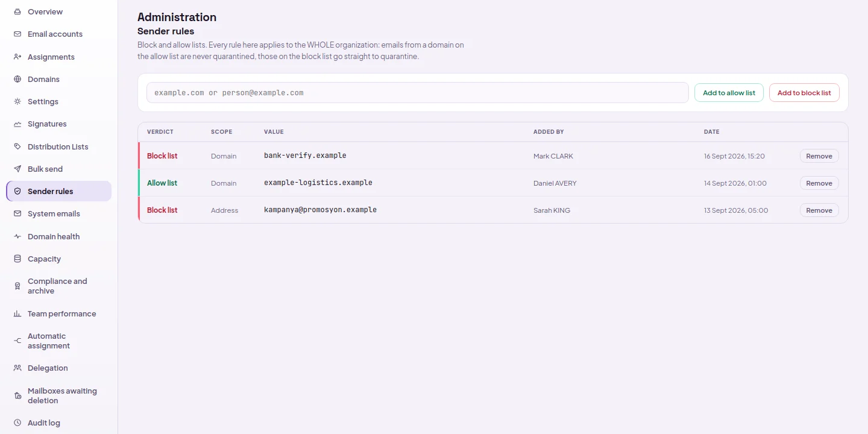Click the Sender rules shield icon
Viewport: 868px width, 434px height.
click(17, 191)
